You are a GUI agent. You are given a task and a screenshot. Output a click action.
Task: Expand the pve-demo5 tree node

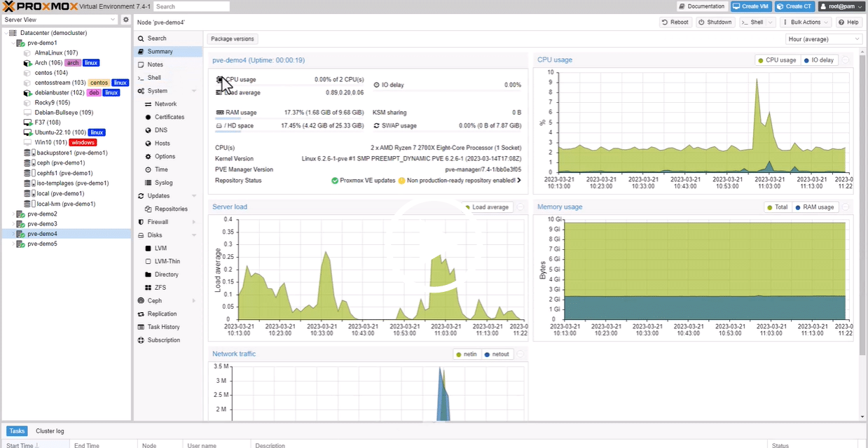pos(13,244)
